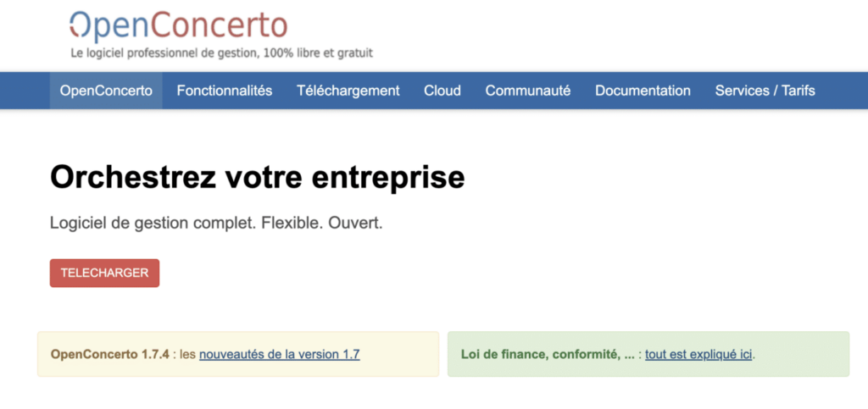Click the red 'Concerto' part of the logo
868x409 pixels.
220,25
